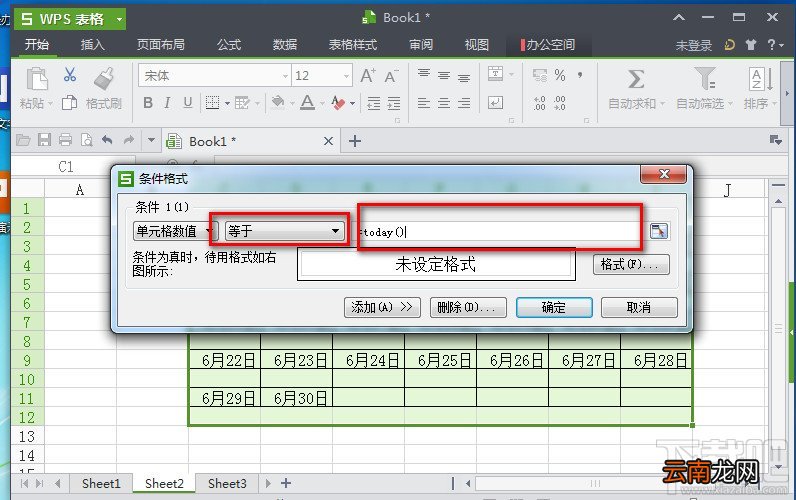Click the wrap text icon
The width and height of the screenshot is (796, 500).
[495, 103]
